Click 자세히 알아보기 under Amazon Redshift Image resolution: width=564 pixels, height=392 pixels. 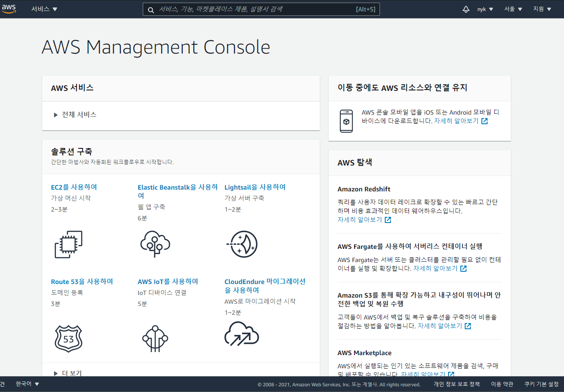360,220
